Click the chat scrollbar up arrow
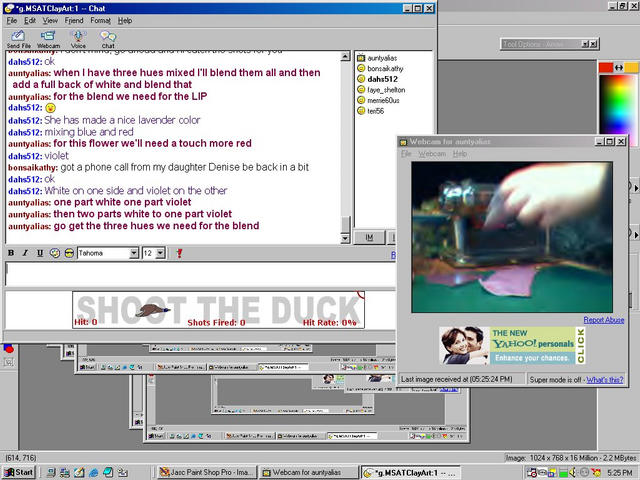Image resolution: width=640 pixels, height=480 pixels. point(345,56)
